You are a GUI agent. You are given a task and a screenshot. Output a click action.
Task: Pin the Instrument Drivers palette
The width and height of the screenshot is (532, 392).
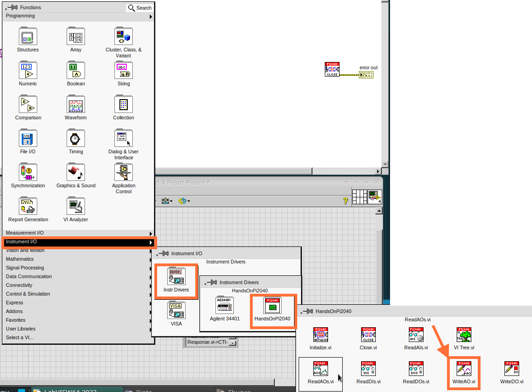point(211,282)
